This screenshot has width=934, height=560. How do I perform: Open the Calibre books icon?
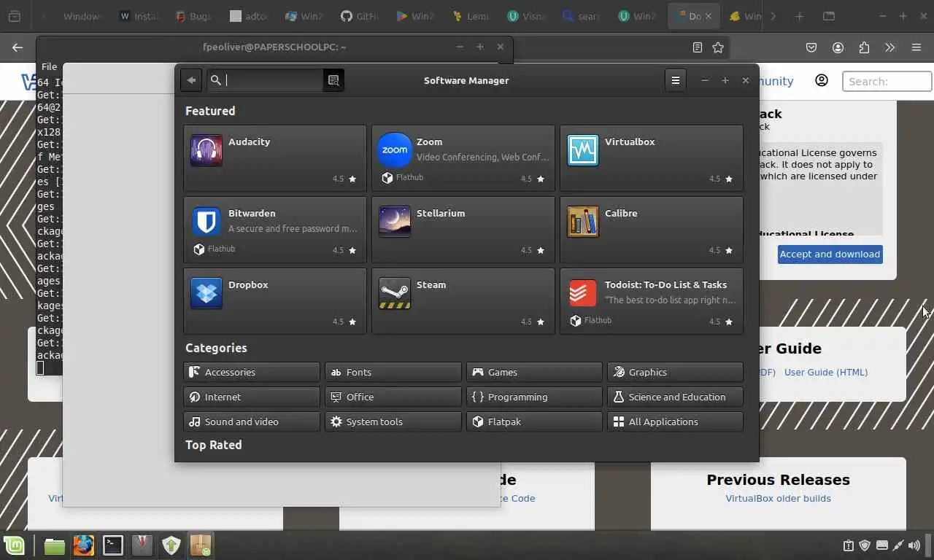click(583, 222)
